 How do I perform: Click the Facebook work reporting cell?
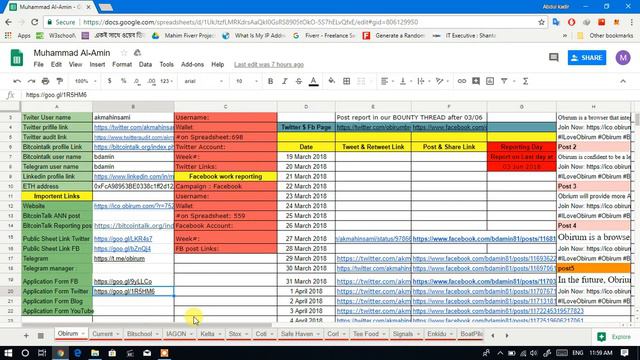pos(225,176)
